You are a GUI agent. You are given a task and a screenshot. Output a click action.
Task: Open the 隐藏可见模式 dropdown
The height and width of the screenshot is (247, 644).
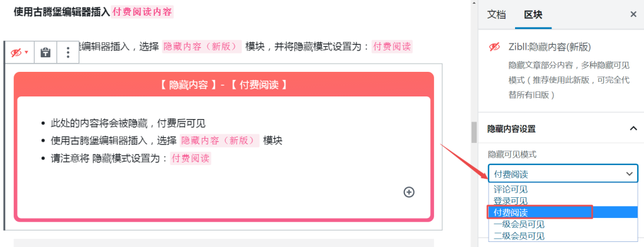(x=563, y=174)
